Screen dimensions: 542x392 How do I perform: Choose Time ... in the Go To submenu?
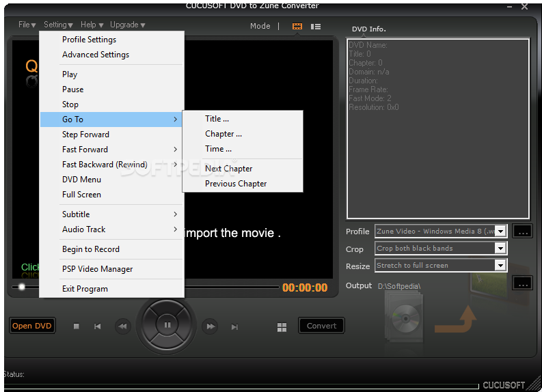click(x=243, y=149)
